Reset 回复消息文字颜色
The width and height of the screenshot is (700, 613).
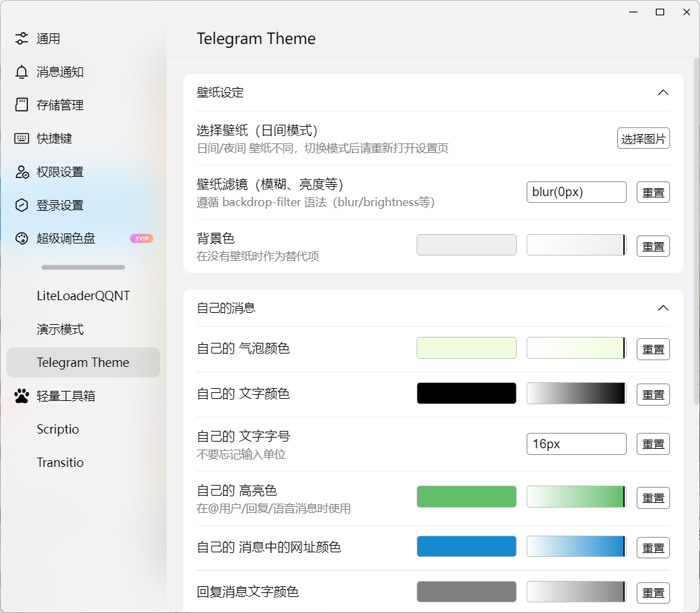coord(653,593)
